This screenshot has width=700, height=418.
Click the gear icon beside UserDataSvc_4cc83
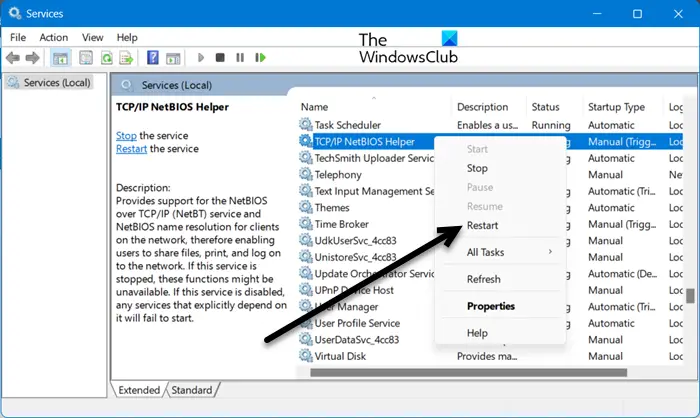click(x=306, y=339)
